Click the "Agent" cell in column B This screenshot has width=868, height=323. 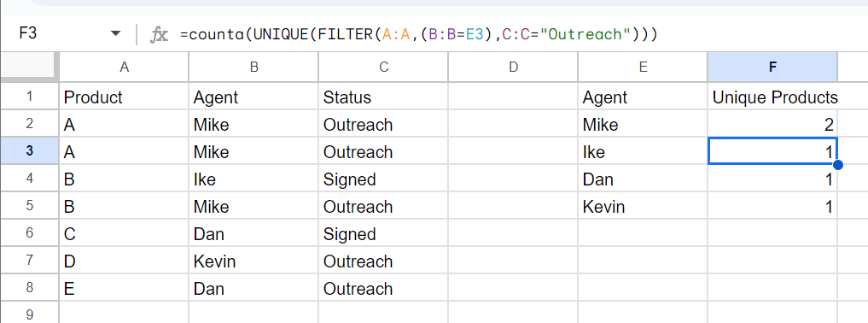click(253, 97)
